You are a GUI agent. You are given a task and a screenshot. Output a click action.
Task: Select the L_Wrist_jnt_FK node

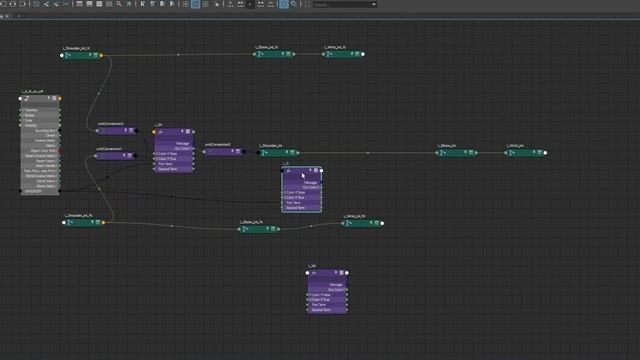coord(362,223)
